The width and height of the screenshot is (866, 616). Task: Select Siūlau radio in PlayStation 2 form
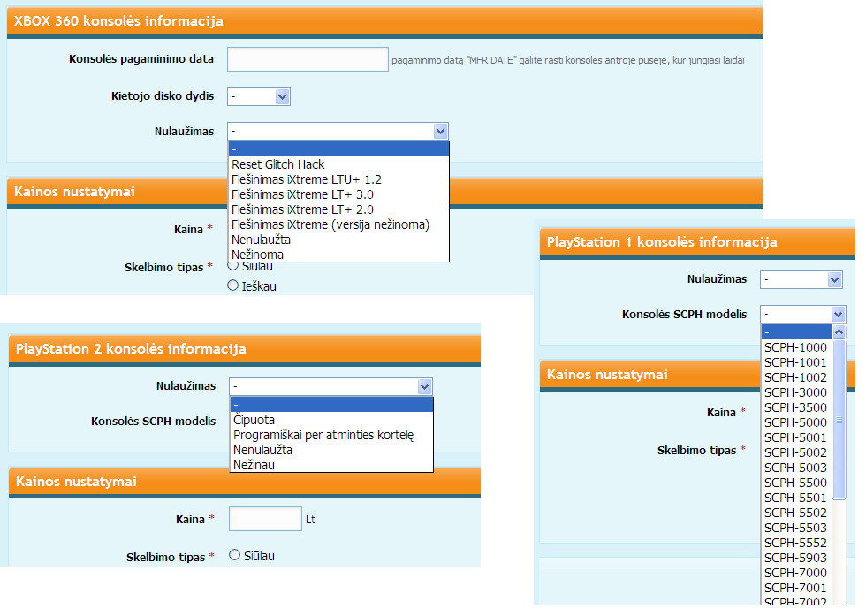pyautogui.click(x=235, y=555)
